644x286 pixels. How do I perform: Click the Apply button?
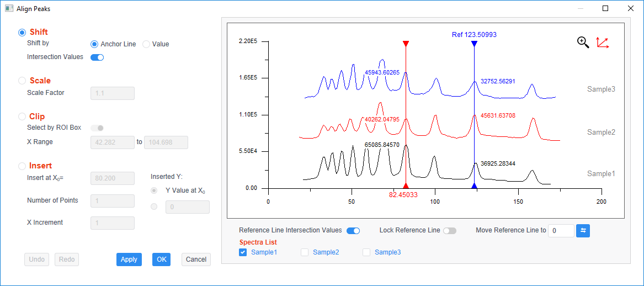pyautogui.click(x=129, y=259)
